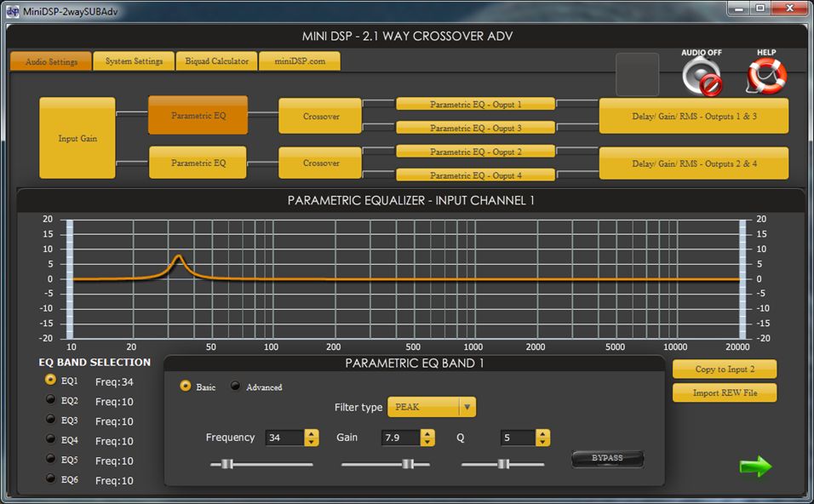The image size is (814, 504).
Task: Click the Gain slider handle
Action: pyautogui.click(x=408, y=464)
